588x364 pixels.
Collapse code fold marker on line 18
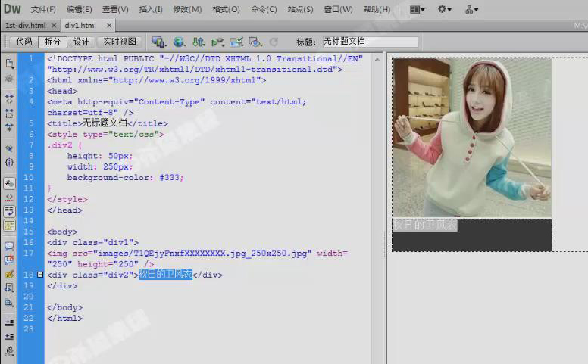[40, 275]
